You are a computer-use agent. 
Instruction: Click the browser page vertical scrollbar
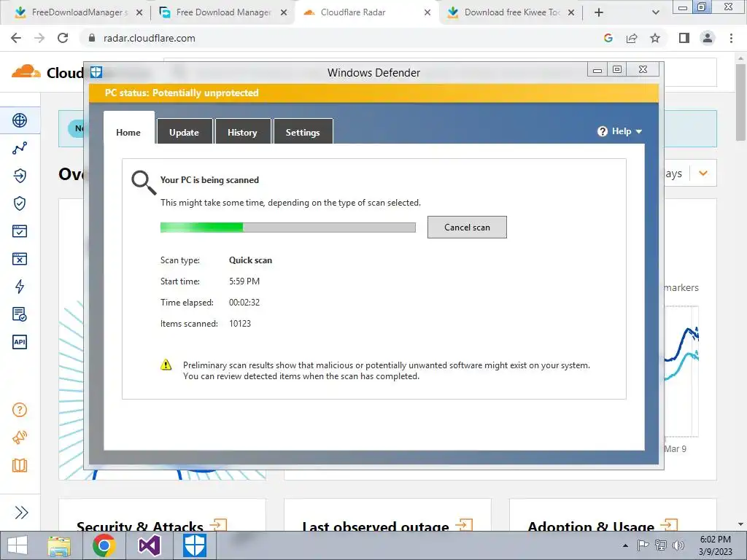point(740,102)
